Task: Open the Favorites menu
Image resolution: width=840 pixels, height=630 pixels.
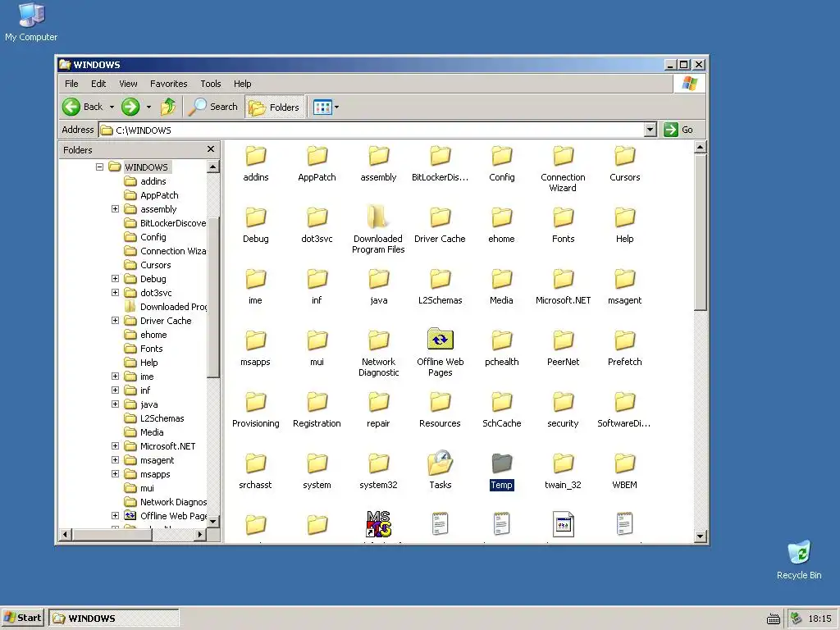Action: pos(169,84)
